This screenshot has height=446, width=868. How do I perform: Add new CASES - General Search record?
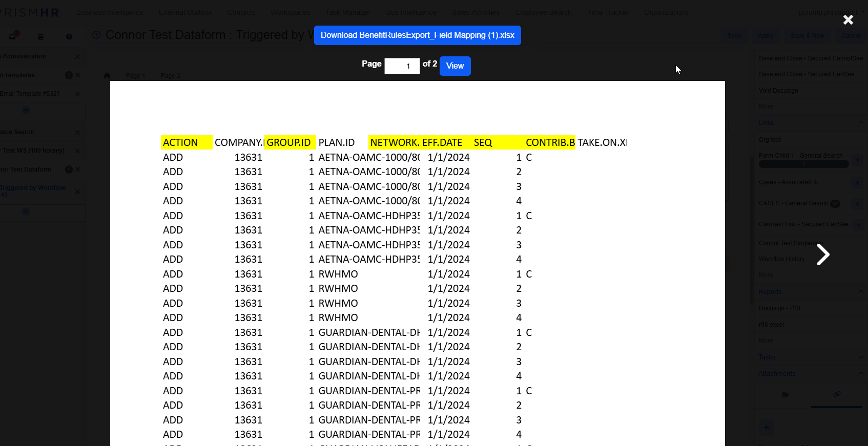click(x=857, y=204)
